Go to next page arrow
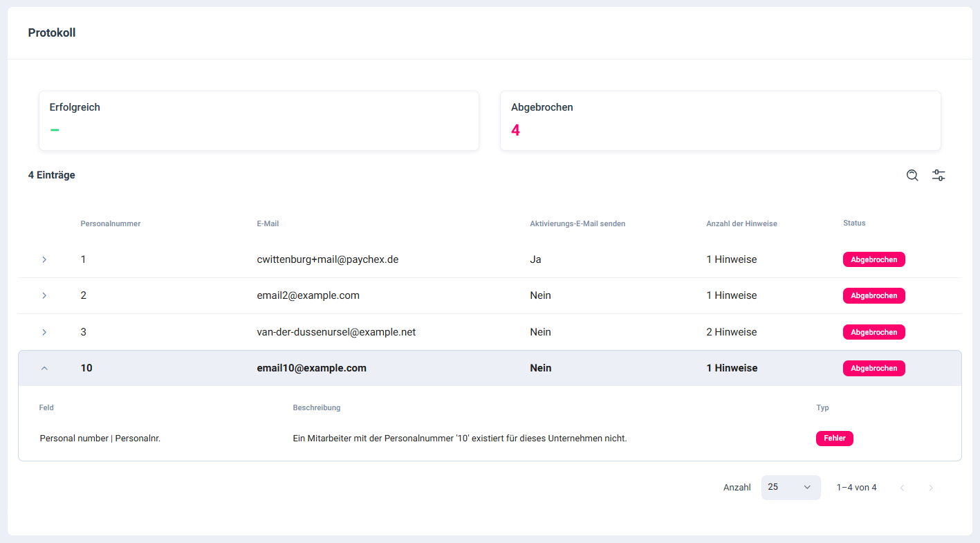Image resolution: width=980 pixels, height=543 pixels. click(x=931, y=488)
